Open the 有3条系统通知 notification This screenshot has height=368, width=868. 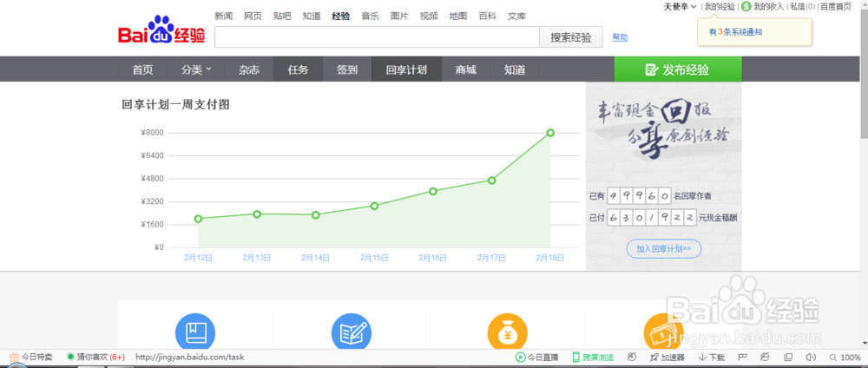point(735,32)
